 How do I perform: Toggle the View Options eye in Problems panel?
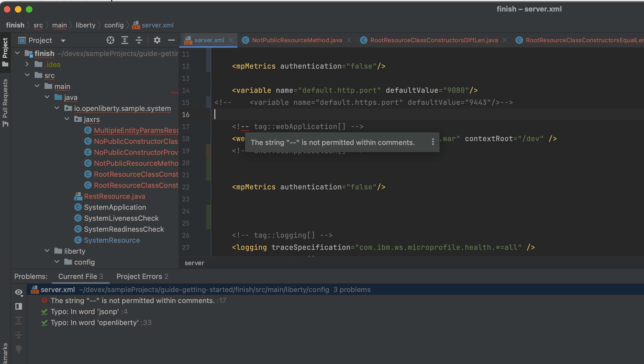19,292
